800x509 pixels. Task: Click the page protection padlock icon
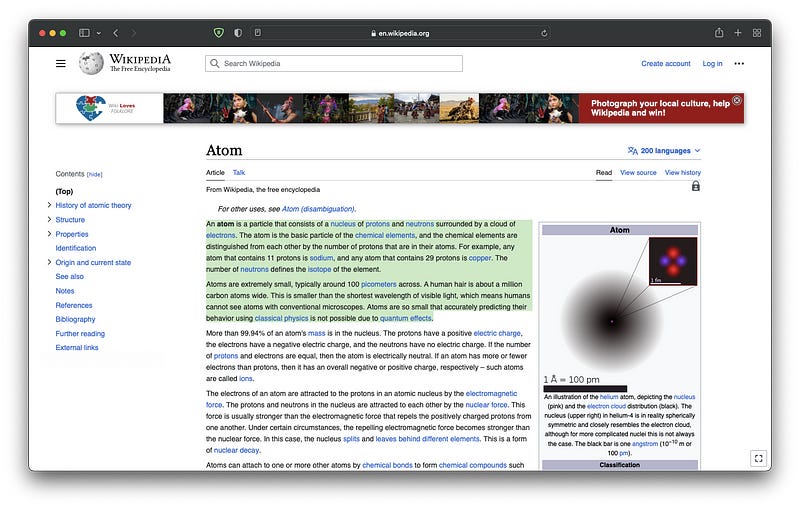pyautogui.click(x=695, y=186)
